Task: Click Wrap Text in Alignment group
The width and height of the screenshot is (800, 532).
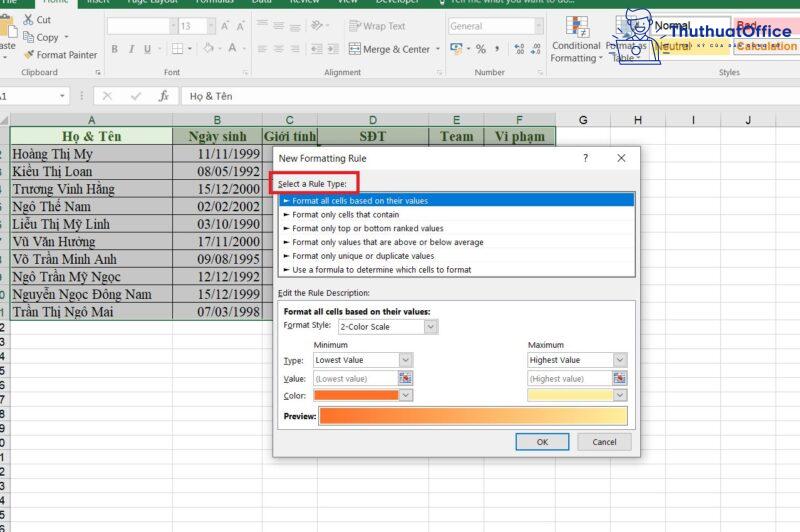Action: tap(377, 26)
